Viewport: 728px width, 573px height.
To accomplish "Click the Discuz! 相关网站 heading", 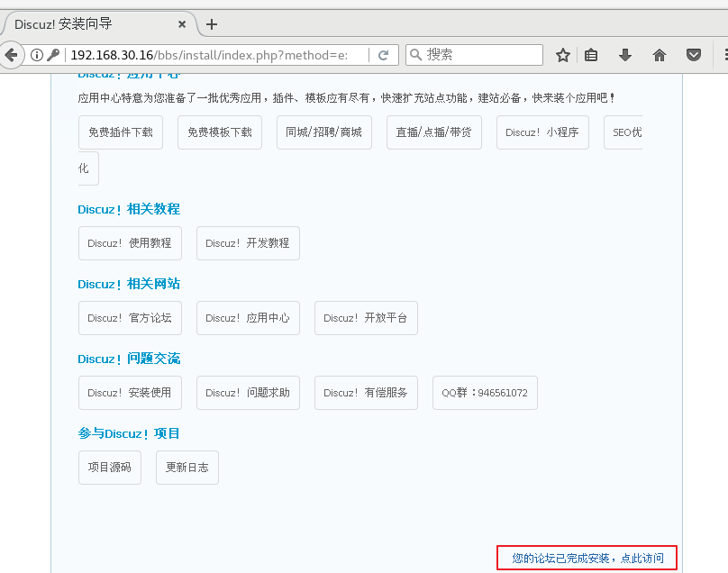I will coord(129,284).
